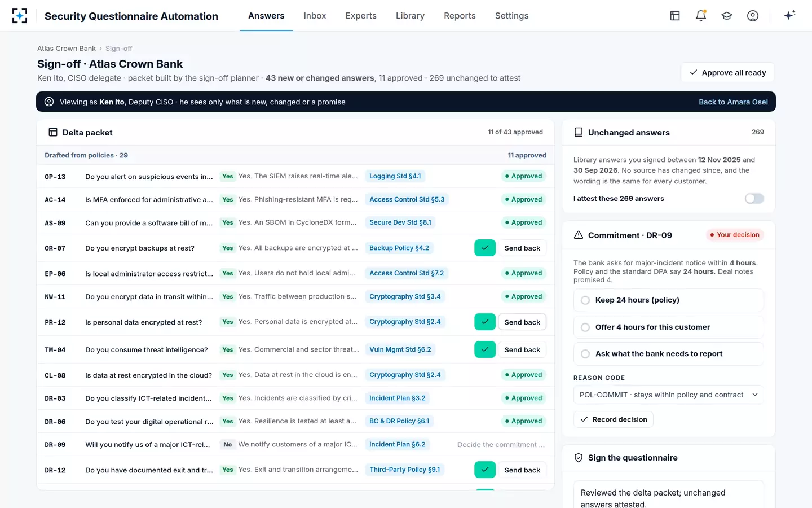Click the Commitment warning triangle icon
812x508 pixels.
[579, 235]
